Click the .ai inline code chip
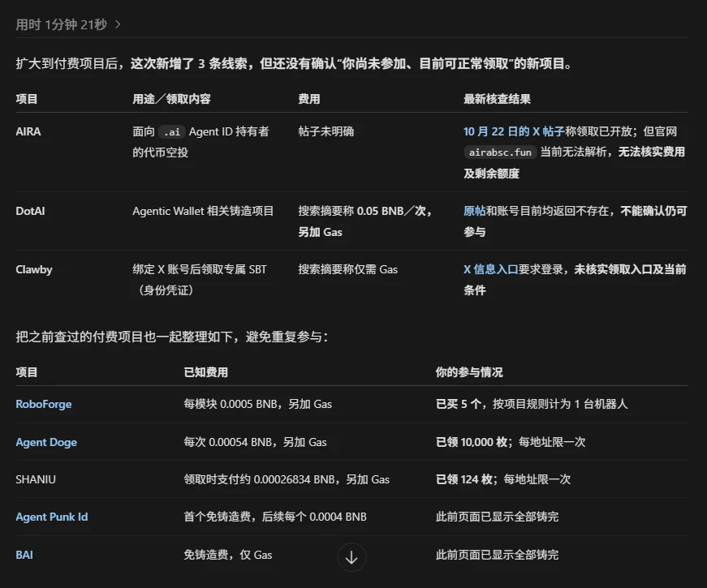The image size is (707, 588). click(x=172, y=132)
